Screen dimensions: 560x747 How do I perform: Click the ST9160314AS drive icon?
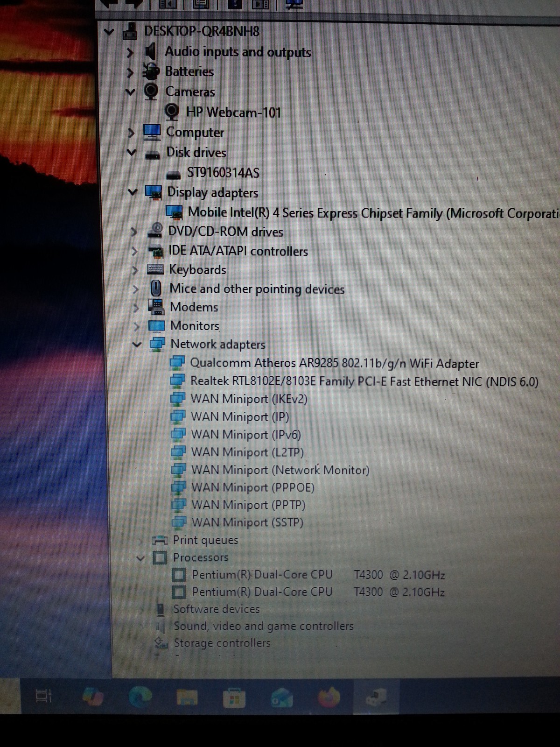[x=174, y=176]
